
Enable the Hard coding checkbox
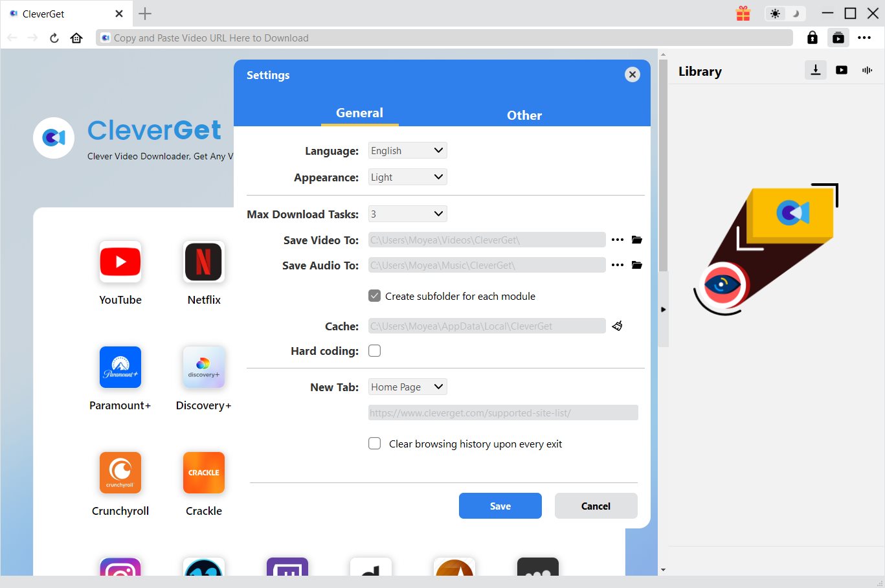pyautogui.click(x=374, y=351)
